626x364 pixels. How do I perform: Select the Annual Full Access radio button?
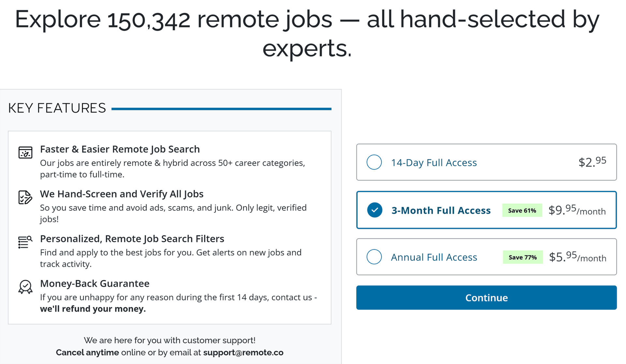click(x=374, y=257)
